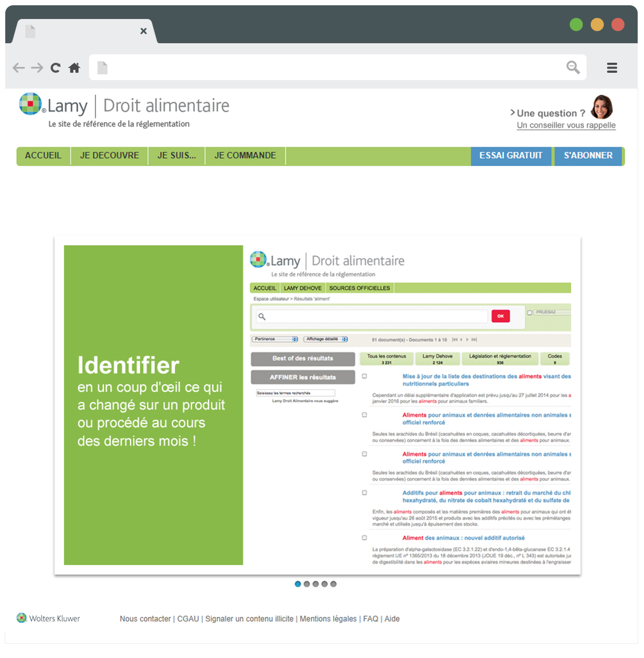644x658 pixels.
Task: Jump to the fifth carousel slide dot
Action: (x=333, y=584)
